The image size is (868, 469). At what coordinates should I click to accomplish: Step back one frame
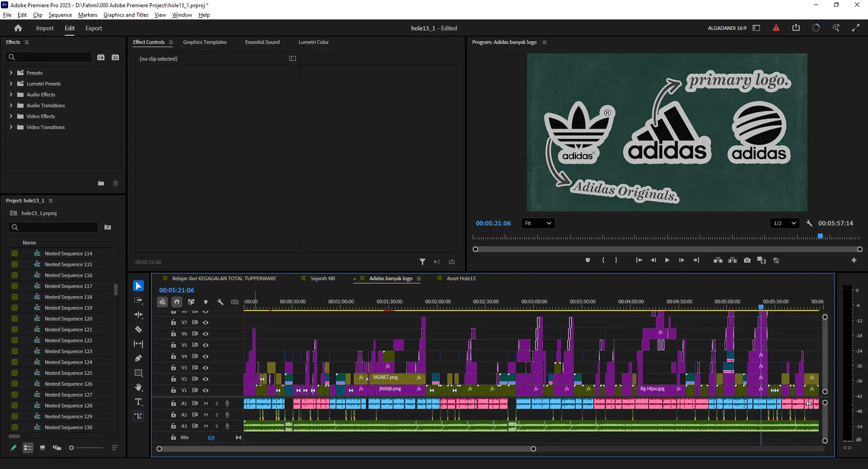[x=653, y=260]
